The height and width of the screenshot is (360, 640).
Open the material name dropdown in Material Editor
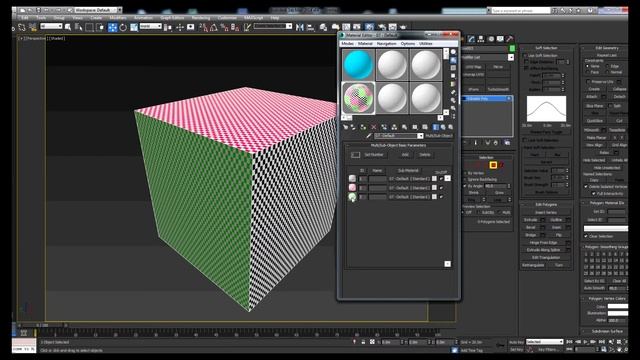[x=420, y=136]
